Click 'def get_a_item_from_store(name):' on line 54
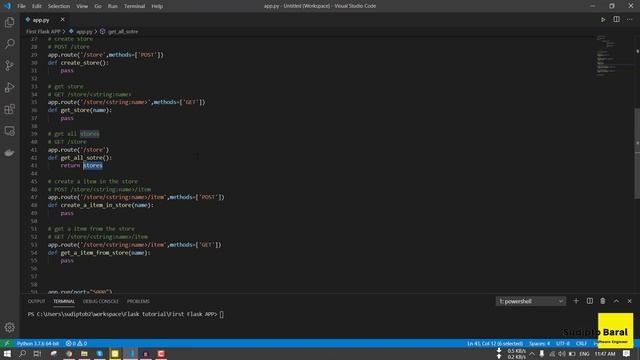Screen dimensions: 640x360 (x=99, y=253)
